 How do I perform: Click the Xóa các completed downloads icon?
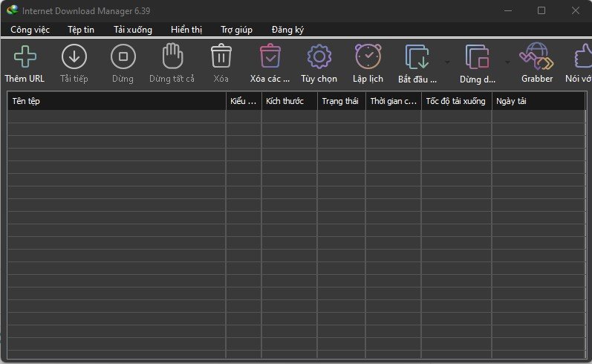pos(270,56)
